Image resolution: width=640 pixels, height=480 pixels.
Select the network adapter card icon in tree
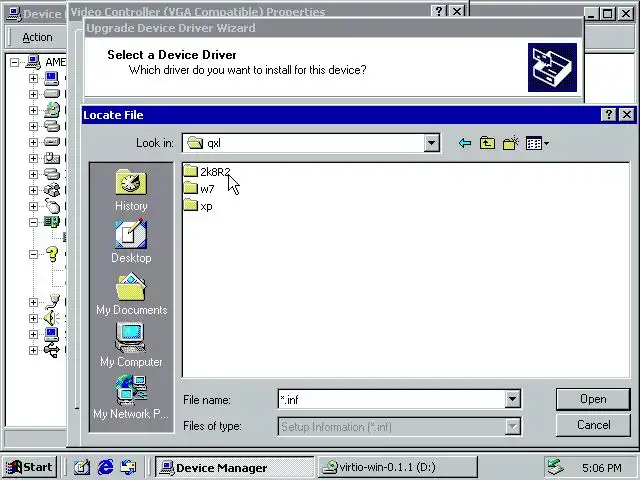tap(52, 222)
